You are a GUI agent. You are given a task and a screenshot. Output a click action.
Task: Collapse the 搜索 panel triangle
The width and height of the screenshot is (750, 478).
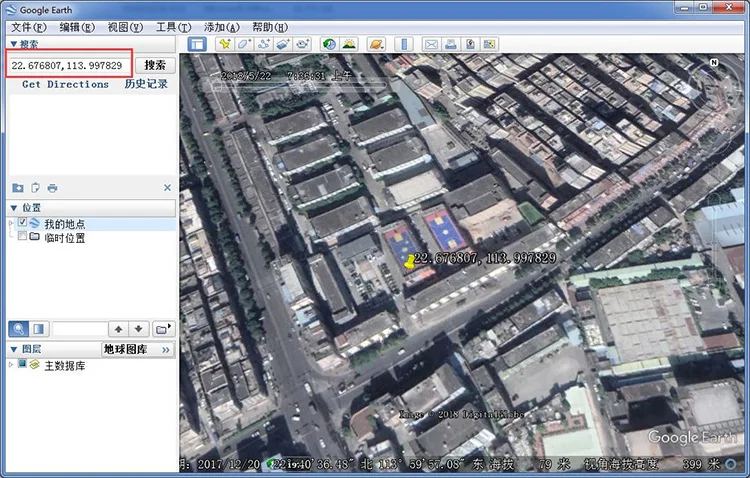click(13, 44)
